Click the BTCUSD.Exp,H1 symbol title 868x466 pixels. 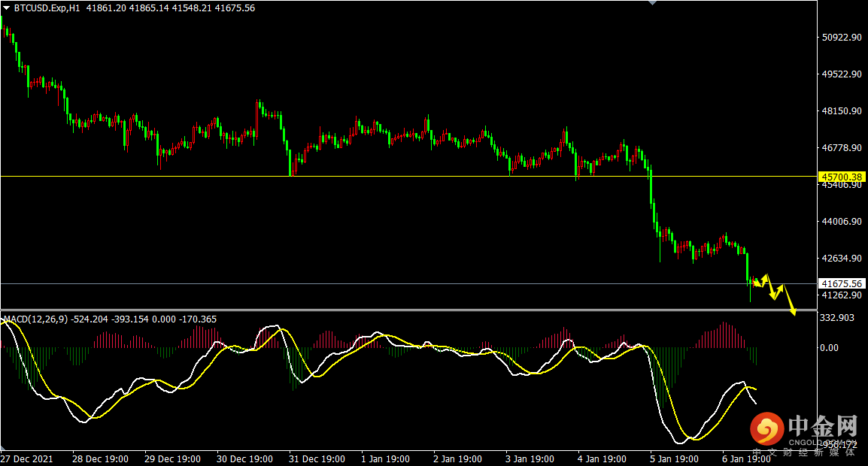tap(47, 8)
